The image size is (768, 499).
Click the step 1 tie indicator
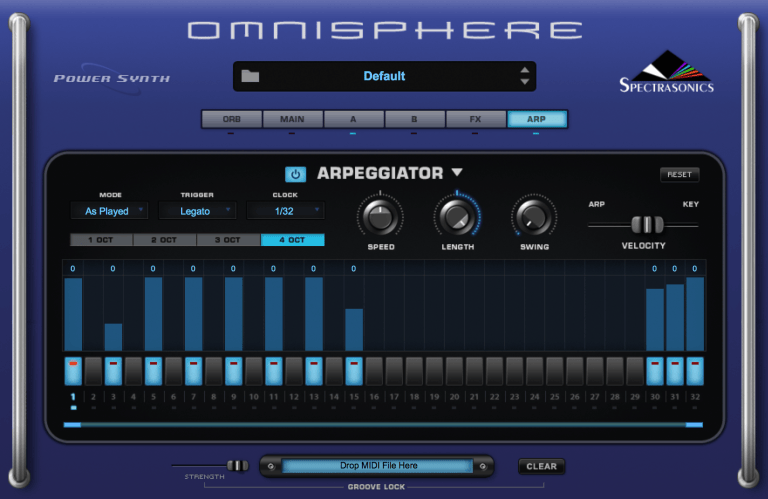[x=73, y=407]
